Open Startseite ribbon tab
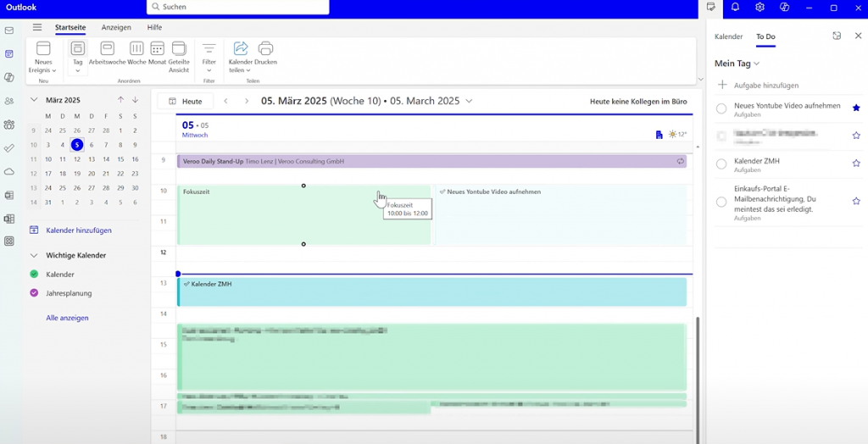 click(70, 27)
